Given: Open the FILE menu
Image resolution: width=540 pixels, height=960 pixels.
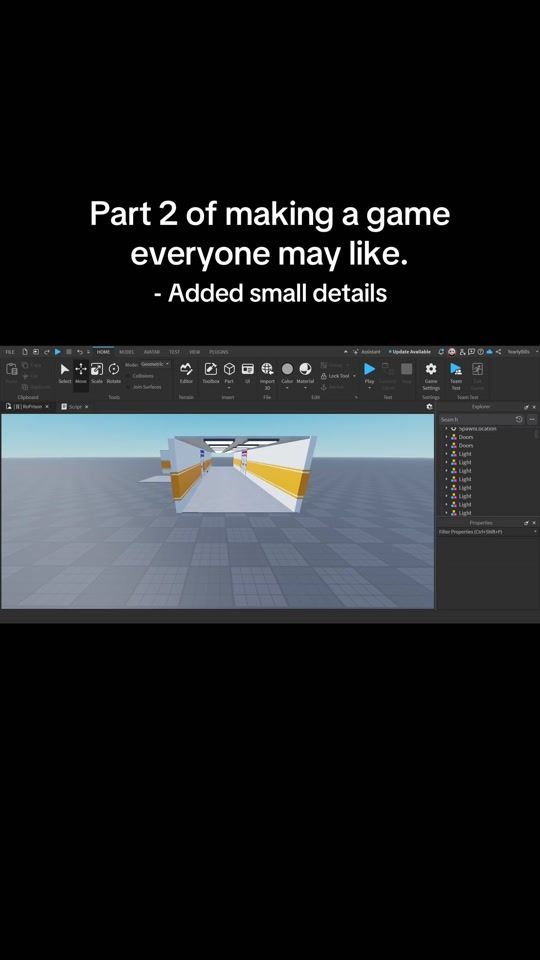Looking at the screenshot, I should point(10,352).
